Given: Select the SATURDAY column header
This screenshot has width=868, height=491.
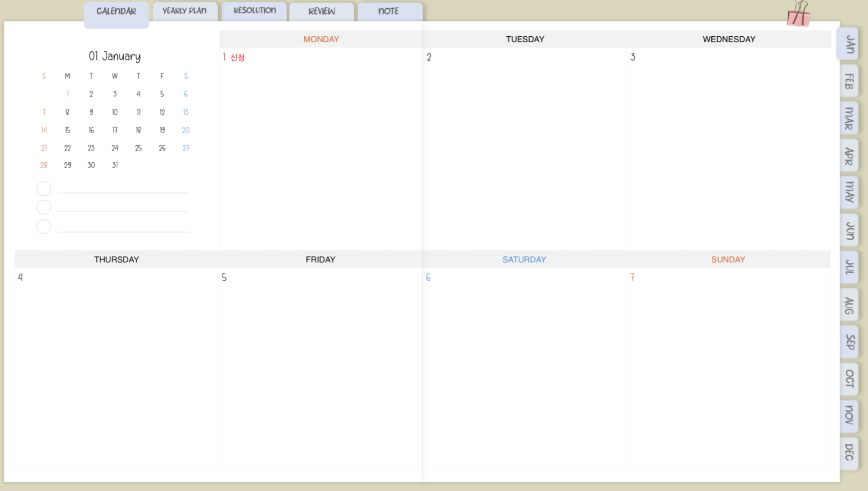Looking at the screenshot, I should 524,260.
